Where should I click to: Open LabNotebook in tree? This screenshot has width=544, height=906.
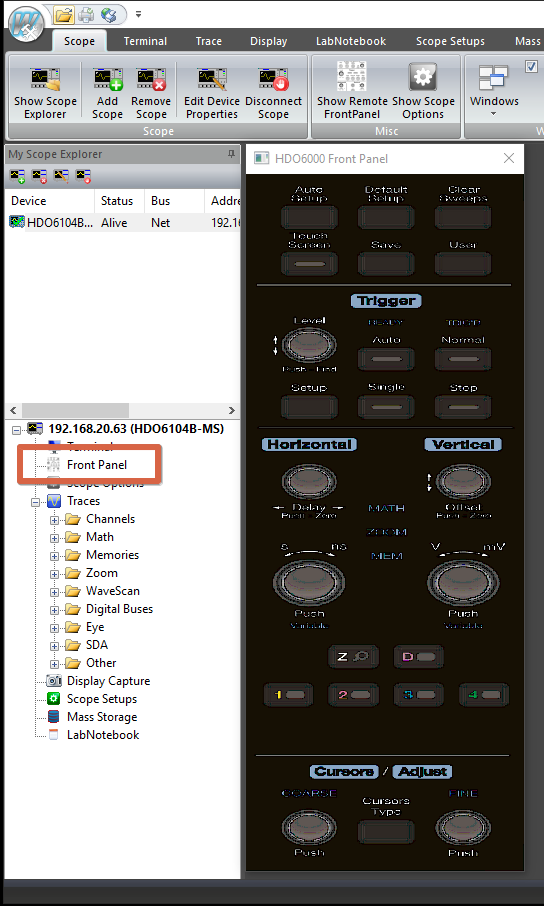tap(103, 735)
